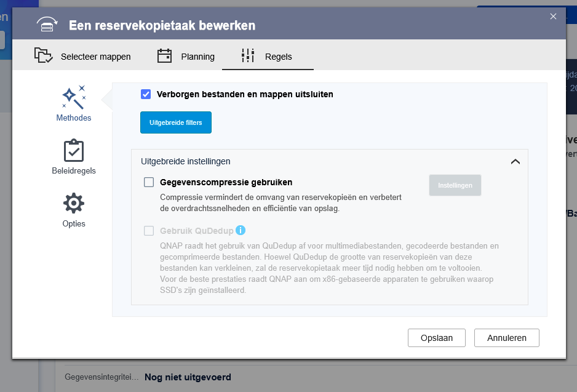Click the backup job icon in dialog header
Viewport: 577px width, 392px height.
pyautogui.click(x=47, y=25)
